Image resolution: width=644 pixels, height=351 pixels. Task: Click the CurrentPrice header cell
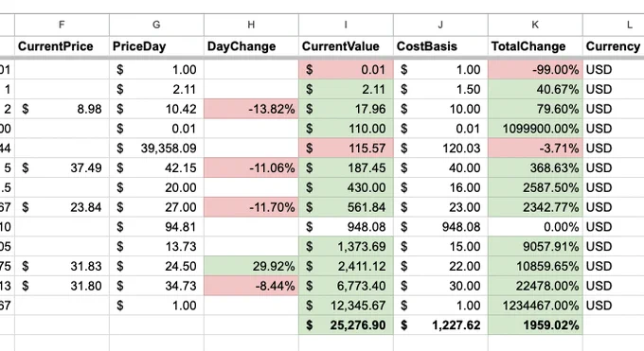pyautogui.click(x=62, y=46)
